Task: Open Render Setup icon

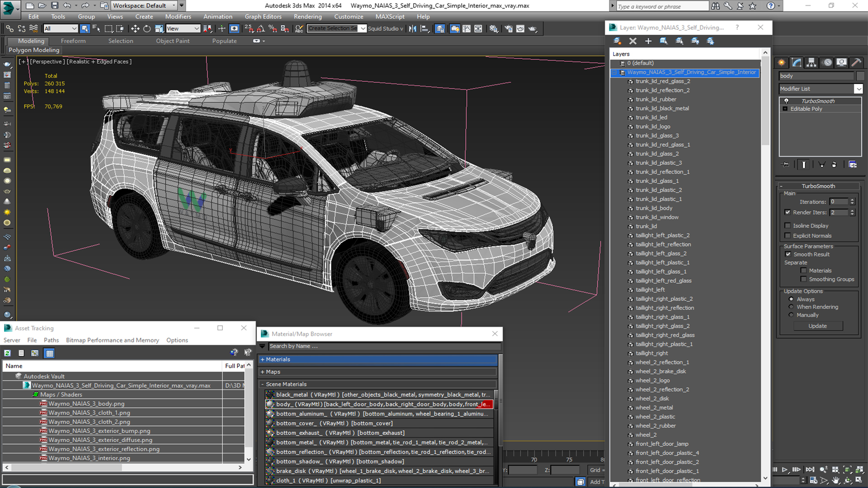Action: click(x=509, y=28)
